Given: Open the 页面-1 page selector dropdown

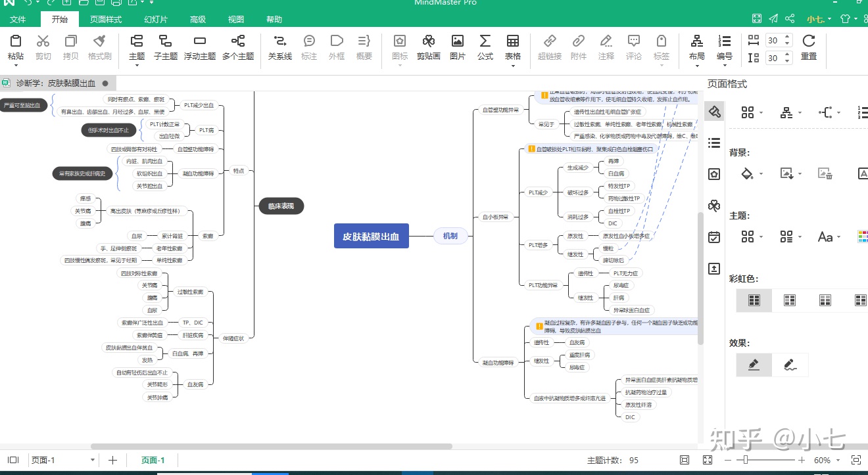Looking at the screenshot, I should (x=93, y=460).
